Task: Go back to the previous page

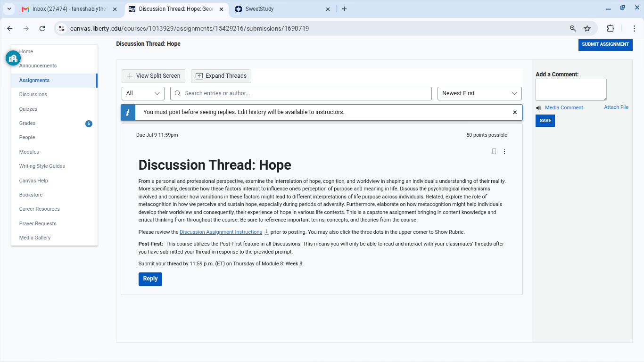Action: [10, 28]
